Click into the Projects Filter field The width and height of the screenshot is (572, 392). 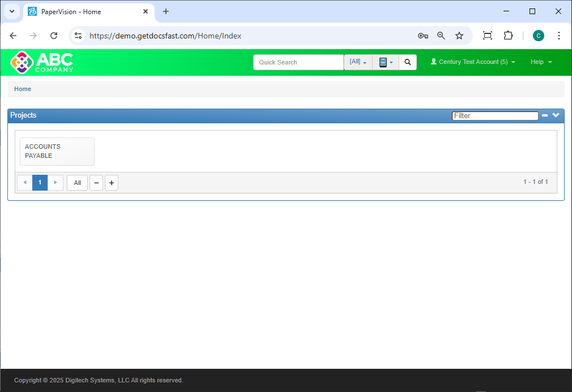pos(494,116)
